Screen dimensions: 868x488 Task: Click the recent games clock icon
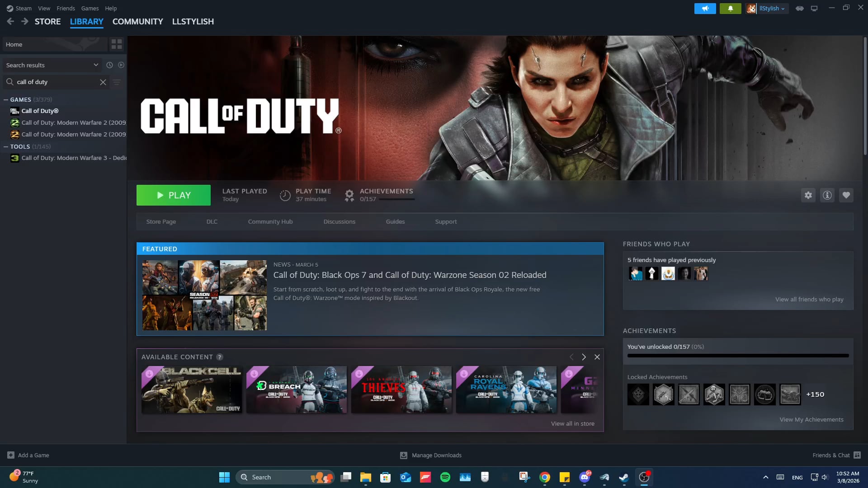point(109,65)
